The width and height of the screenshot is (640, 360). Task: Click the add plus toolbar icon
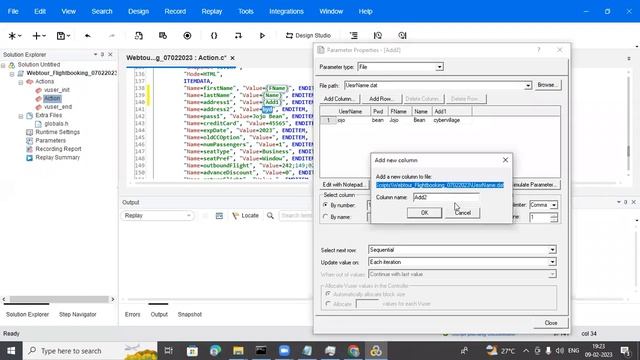point(37,36)
